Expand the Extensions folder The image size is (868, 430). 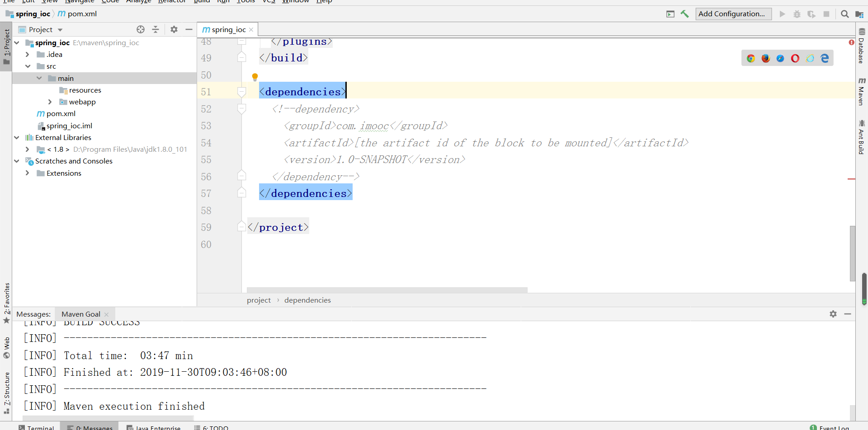(x=28, y=173)
